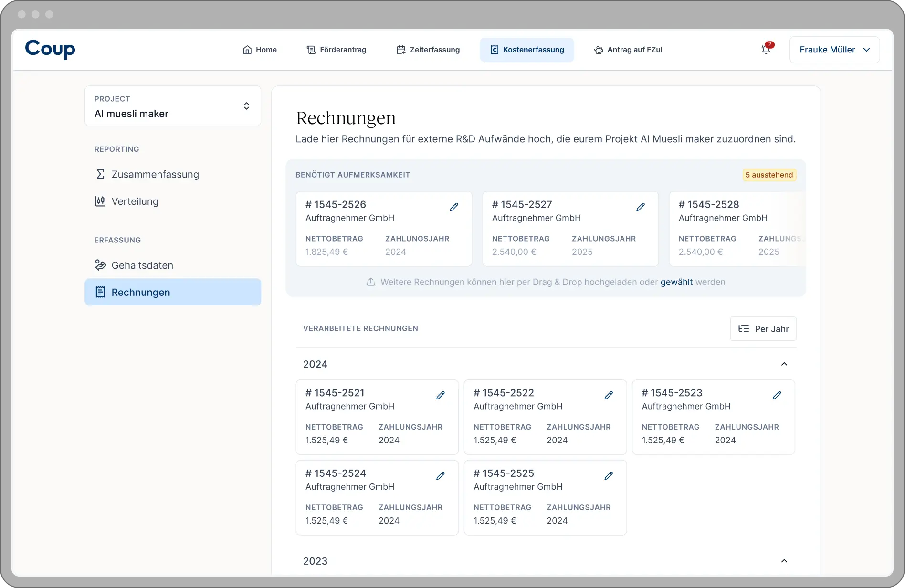Edit invoice 1545-2526 via pencil icon
The width and height of the screenshot is (905, 588).
pyautogui.click(x=454, y=207)
